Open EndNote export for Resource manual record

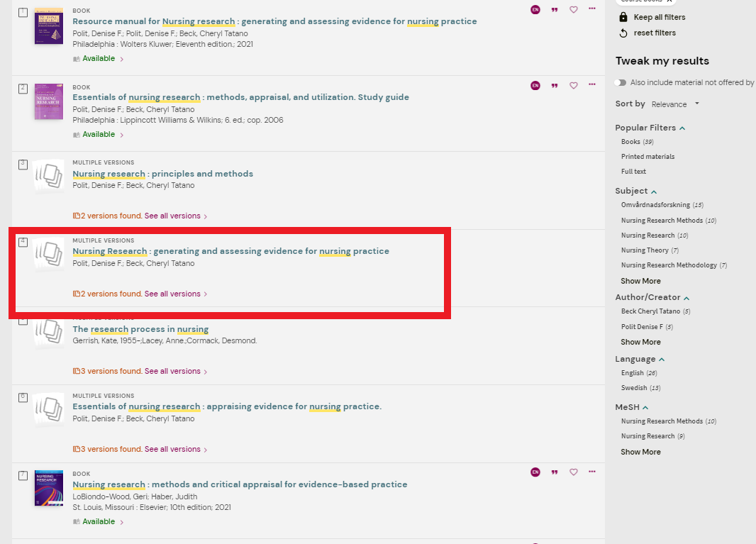pos(535,10)
